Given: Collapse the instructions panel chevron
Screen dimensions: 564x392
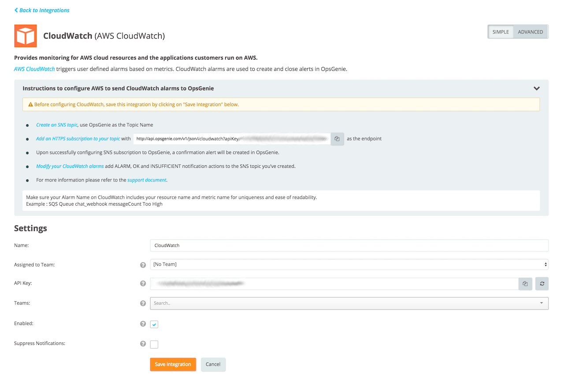Looking at the screenshot, I should pos(537,89).
